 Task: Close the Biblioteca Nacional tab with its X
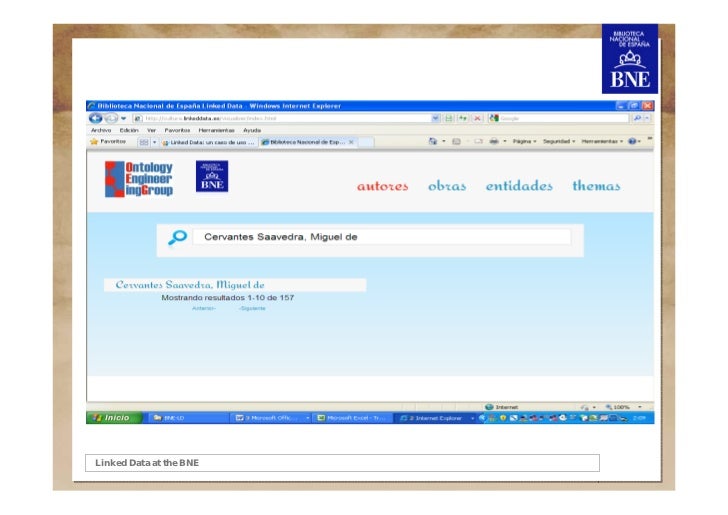[x=351, y=142]
